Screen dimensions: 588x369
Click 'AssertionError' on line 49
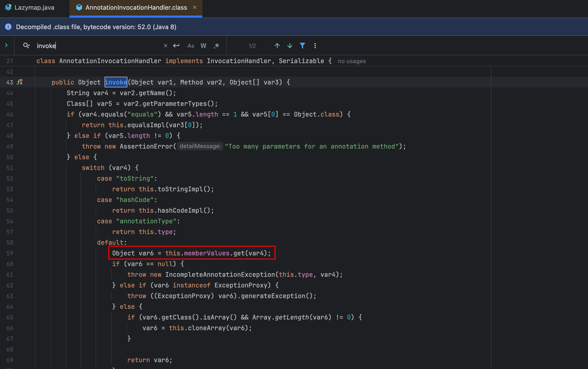(146, 146)
